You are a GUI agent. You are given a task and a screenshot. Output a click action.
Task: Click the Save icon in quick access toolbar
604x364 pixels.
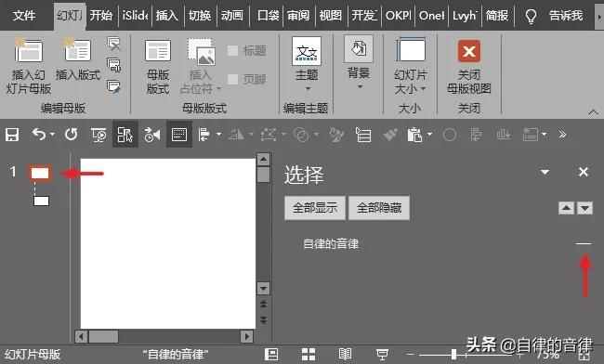click(12, 135)
